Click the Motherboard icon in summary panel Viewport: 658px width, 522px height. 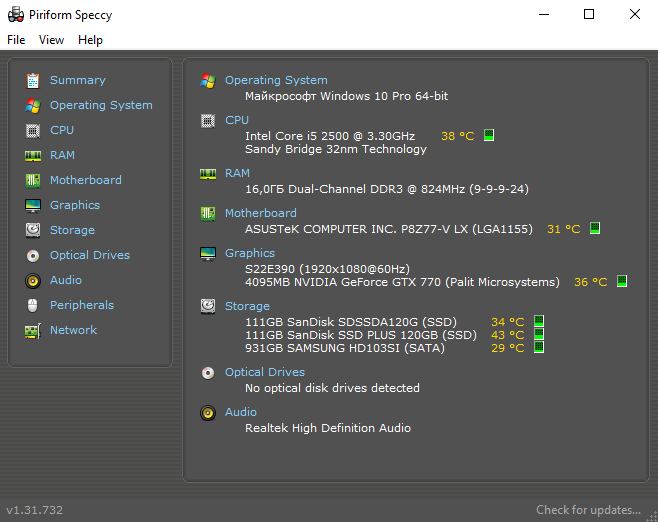tap(208, 214)
